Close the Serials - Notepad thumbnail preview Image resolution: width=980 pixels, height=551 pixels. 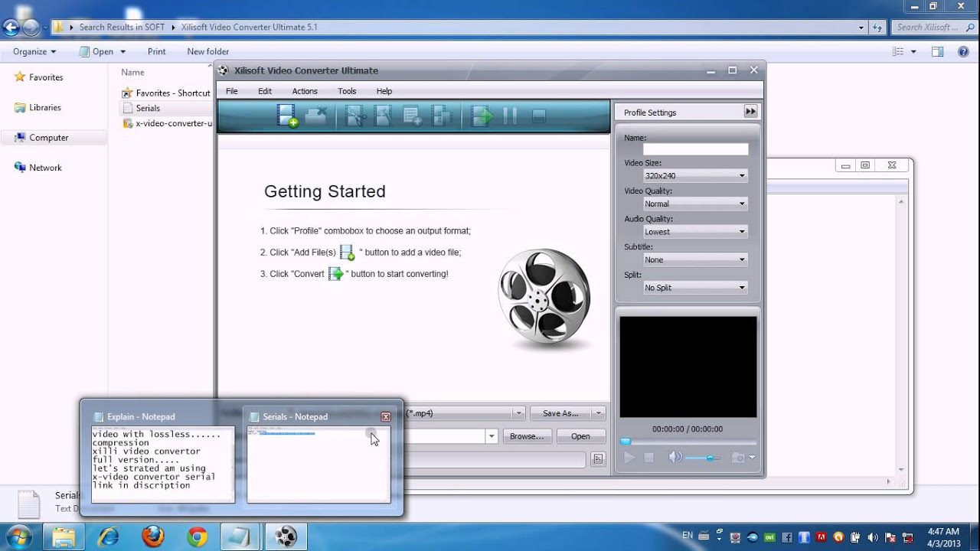[386, 416]
